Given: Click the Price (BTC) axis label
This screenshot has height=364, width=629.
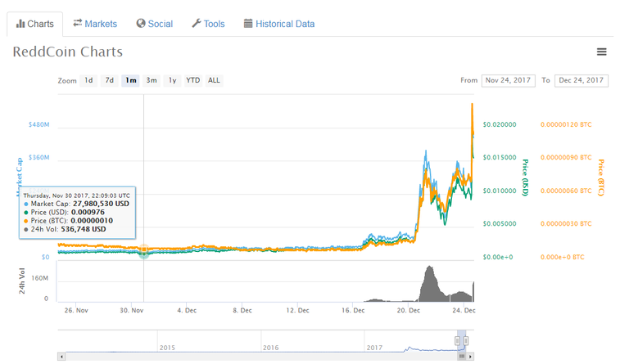Looking at the screenshot, I should point(600,178).
